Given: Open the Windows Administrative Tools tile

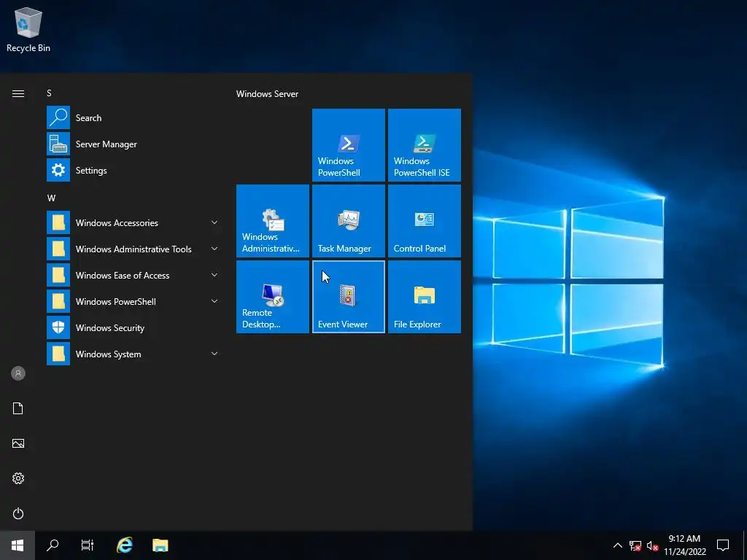Looking at the screenshot, I should pyautogui.click(x=273, y=221).
